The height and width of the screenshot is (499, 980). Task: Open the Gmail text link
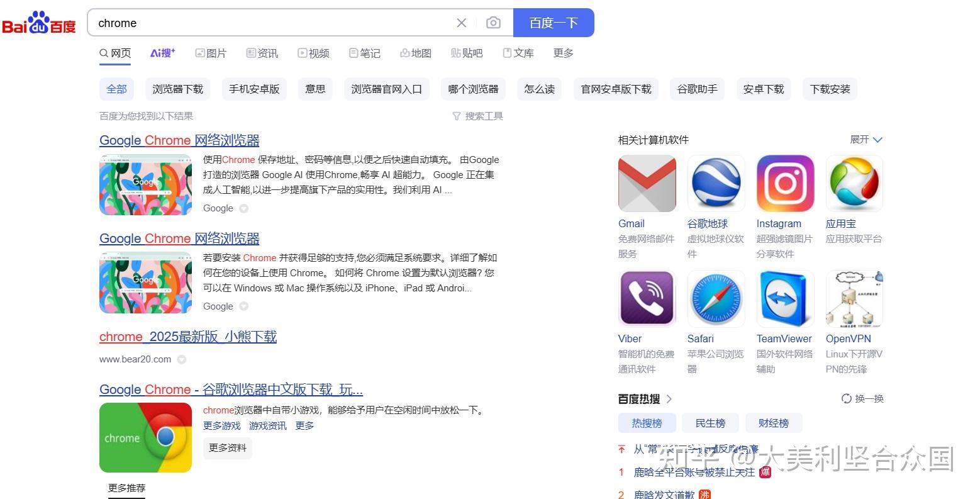tap(632, 223)
